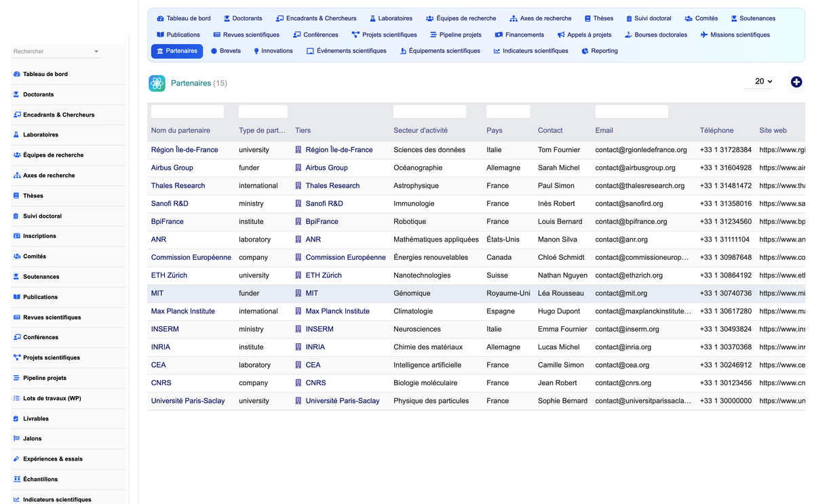Screen dimensions: 814x504
Task: Sort by Téléphone column header
Action: (x=716, y=130)
